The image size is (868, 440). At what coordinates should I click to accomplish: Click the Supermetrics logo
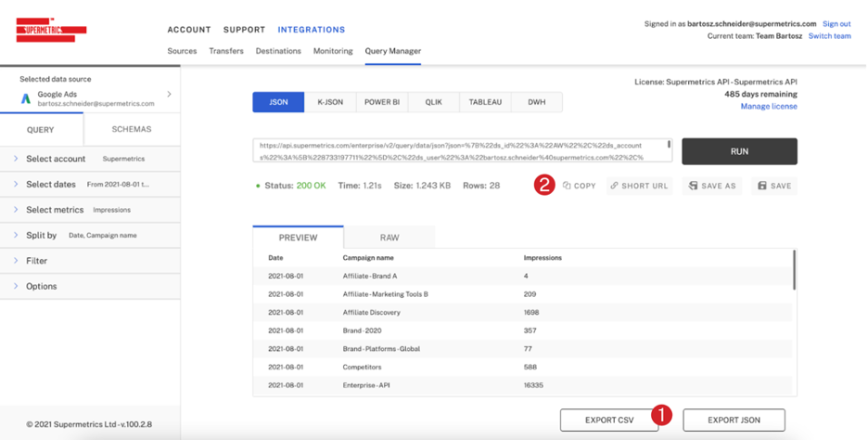point(51,31)
